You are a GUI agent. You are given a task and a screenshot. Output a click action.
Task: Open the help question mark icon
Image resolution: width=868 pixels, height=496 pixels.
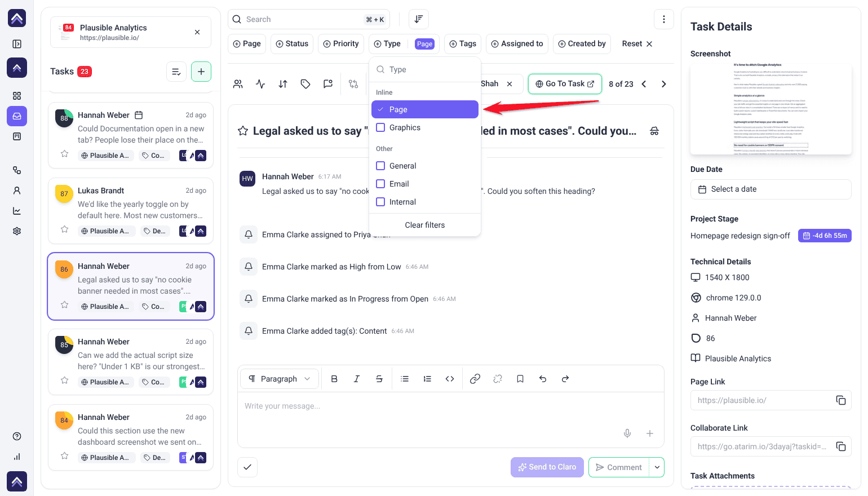(x=17, y=436)
